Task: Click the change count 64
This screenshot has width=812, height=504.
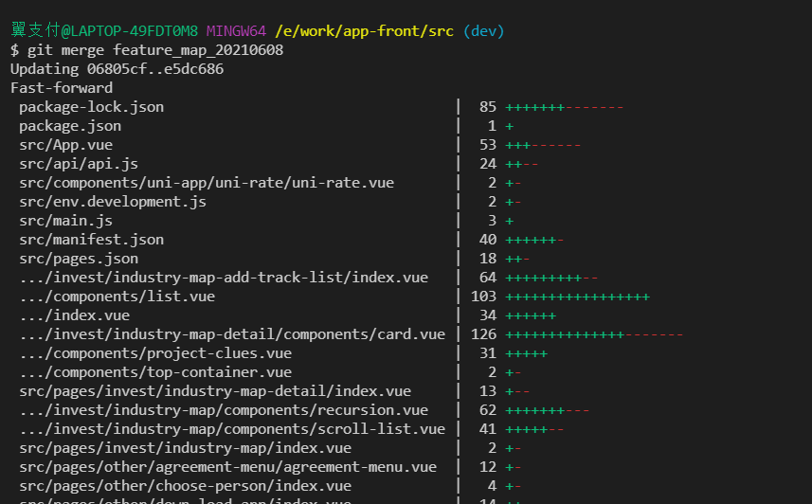Action: [x=488, y=278]
